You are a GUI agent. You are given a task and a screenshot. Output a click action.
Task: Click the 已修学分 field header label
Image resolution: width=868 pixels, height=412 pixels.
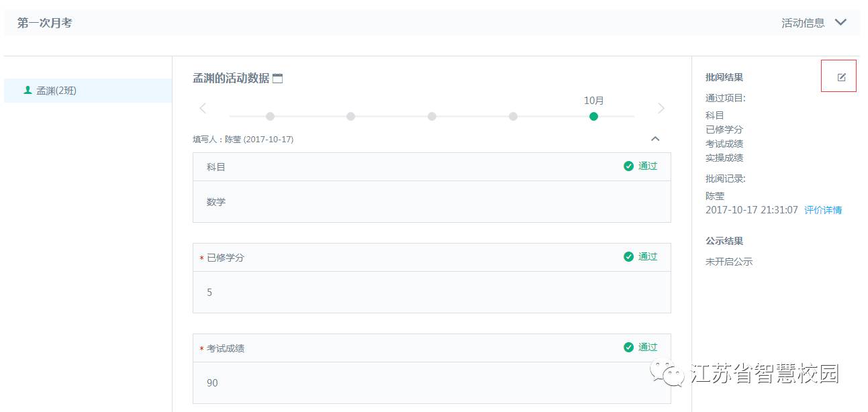[x=226, y=258]
